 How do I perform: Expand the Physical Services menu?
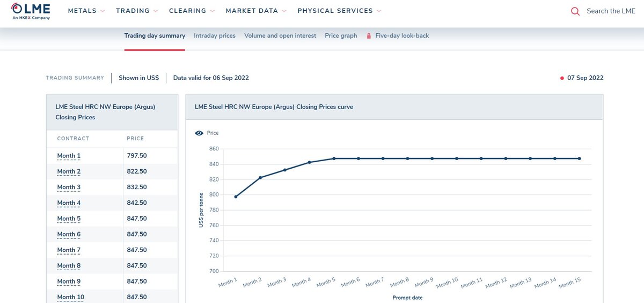click(339, 11)
